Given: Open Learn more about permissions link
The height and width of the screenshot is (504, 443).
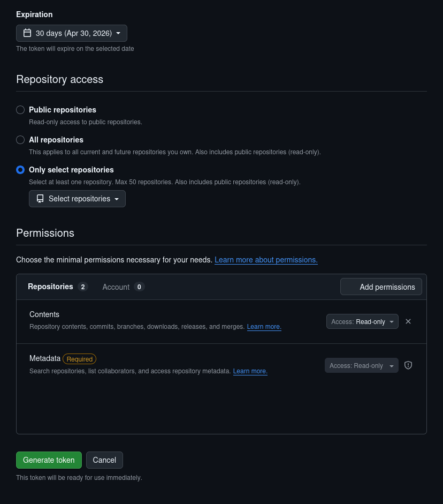Looking at the screenshot, I should click(x=266, y=260).
